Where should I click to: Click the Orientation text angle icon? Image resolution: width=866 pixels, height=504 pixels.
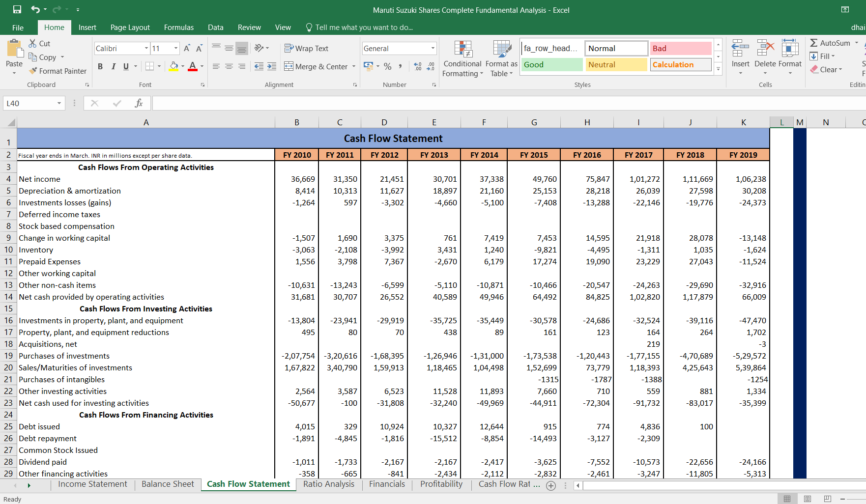[x=259, y=48]
